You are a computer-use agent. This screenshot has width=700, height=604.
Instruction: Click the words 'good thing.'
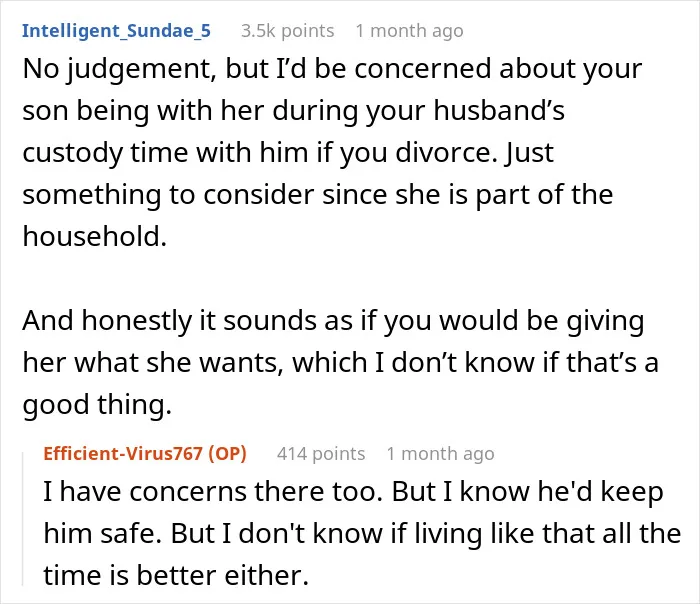tap(97, 405)
